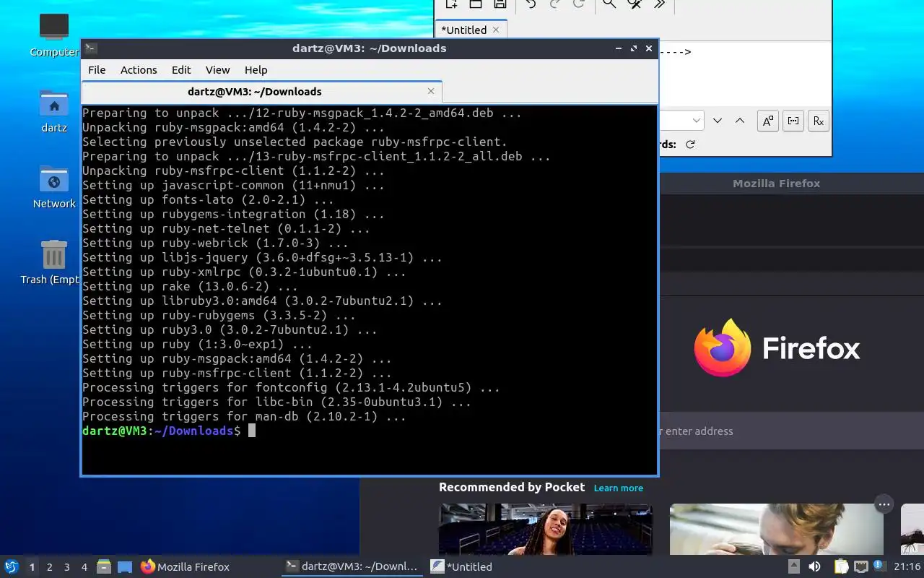Screen dimensions: 924x578
Task: Click the line 'Processing triggers for man-db (2.10.2-1) ...'
Action: click(244, 417)
